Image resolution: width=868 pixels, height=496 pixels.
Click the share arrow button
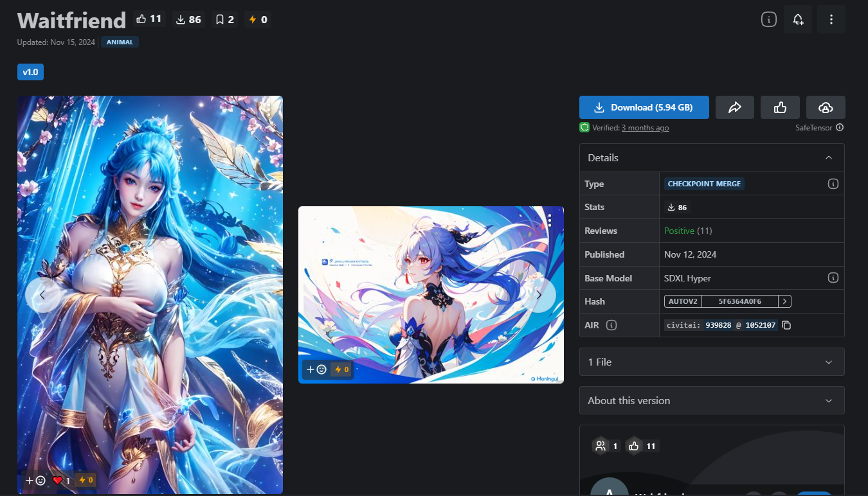[x=735, y=107]
